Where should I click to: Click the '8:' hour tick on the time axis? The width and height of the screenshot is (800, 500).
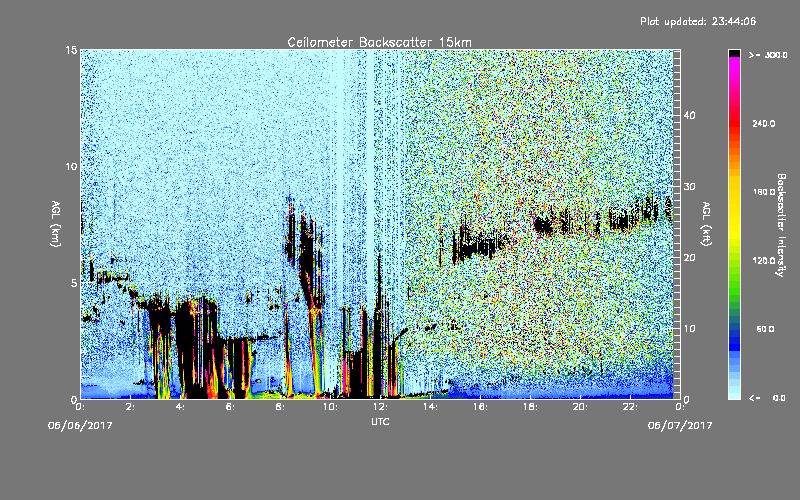(280, 407)
